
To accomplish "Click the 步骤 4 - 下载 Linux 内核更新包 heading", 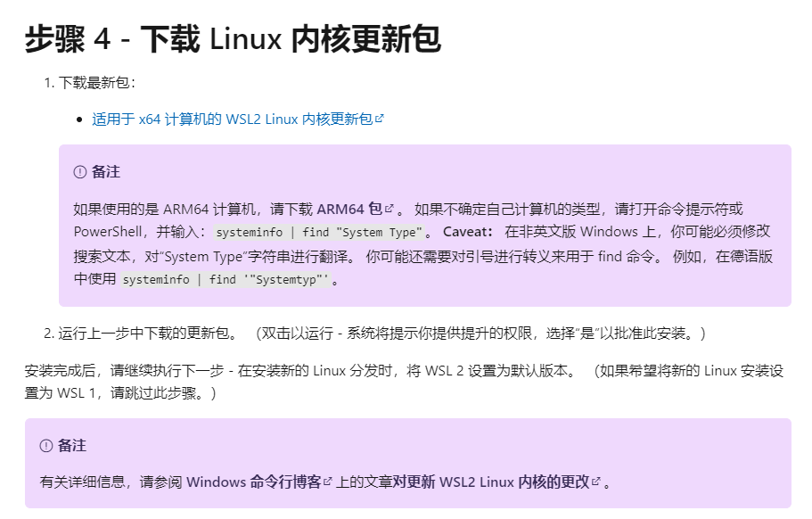I will pos(233,39).
